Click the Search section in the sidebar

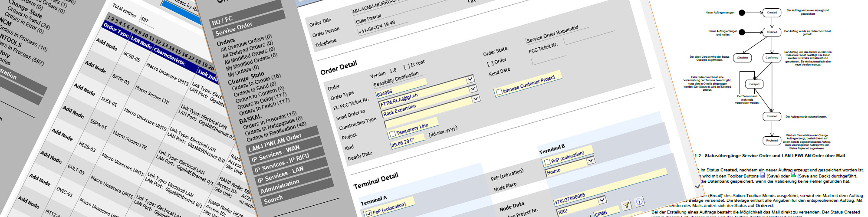(273, 199)
